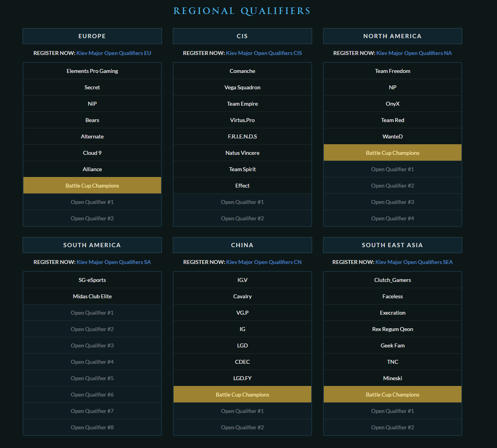This screenshot has height=448, width=497.
Task: Select the Cavalry team row
Action: pyautogui.click(x=242, y=296)
